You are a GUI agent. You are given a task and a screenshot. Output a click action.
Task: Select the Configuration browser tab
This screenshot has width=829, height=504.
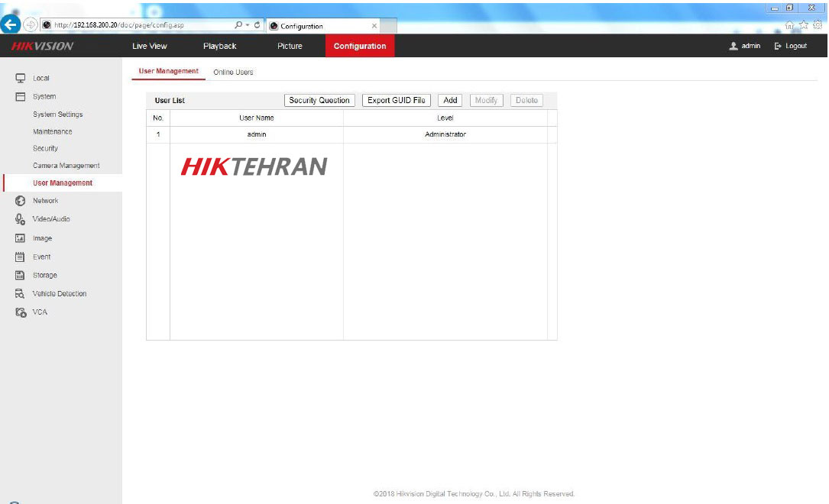coord(323,26)
